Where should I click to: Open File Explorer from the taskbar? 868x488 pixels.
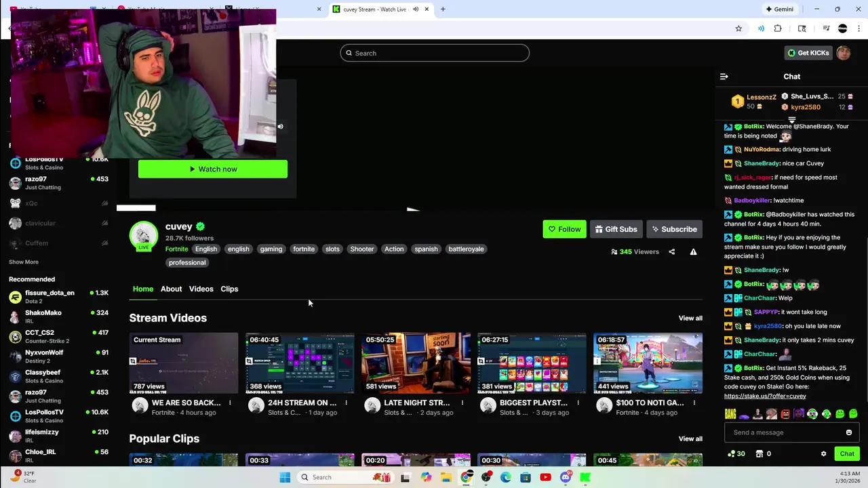point(446,477)
